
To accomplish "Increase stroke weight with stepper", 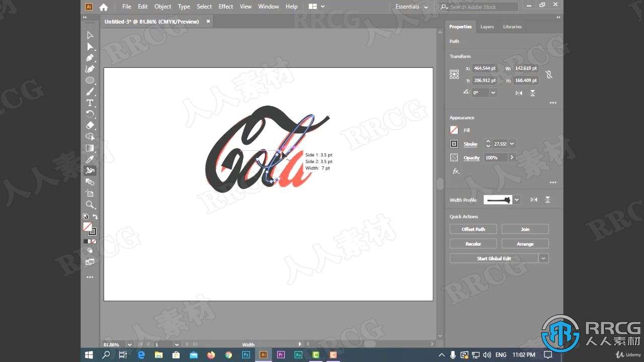I will tap(488, 142).
